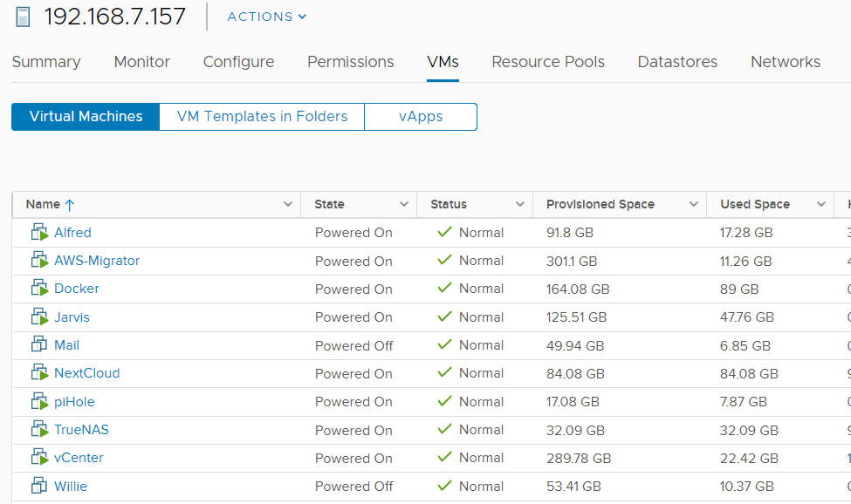
Task: Click the '301.1 GB' provisioned space value
Action: click(572, 262)
